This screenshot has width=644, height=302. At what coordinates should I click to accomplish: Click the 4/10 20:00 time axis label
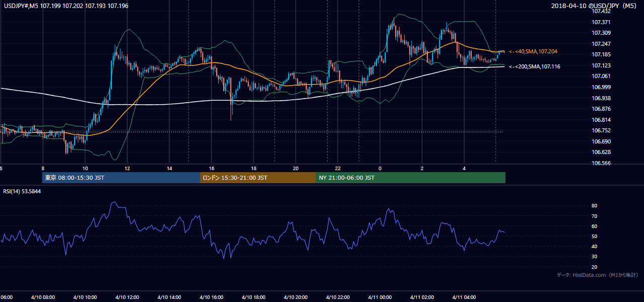(295, 297)
